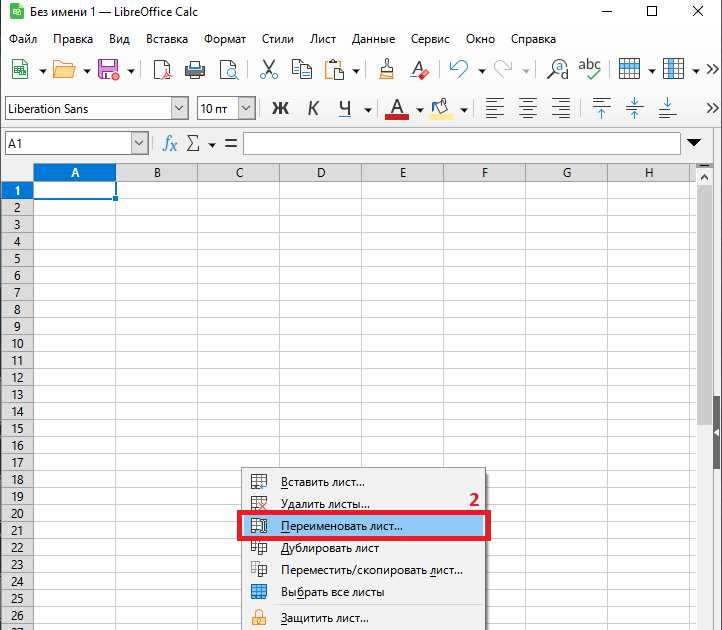
Task: Align cell content to bottom
Action: point(667,109)
